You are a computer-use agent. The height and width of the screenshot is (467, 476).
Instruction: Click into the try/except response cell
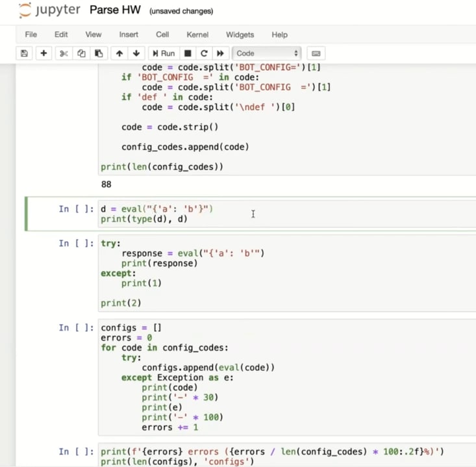(287, 273)
